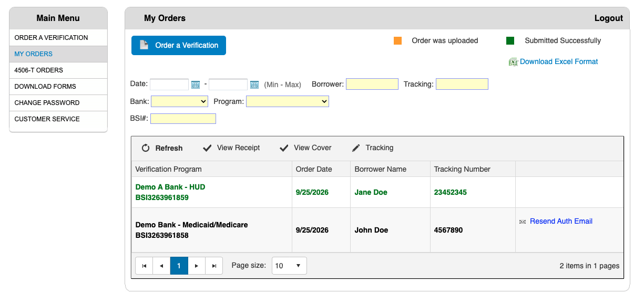
Task: Click View Receipt in grid toolbar
Action: [x=232, y=148]
